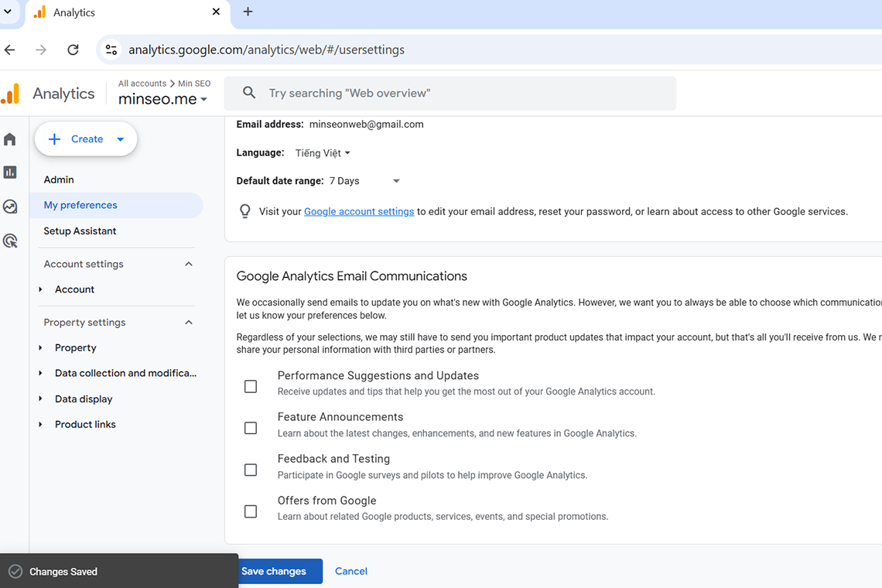Viewport: 882px width, 588px height.
Task: Open the Home icon in left rail
Action: pos(10,139)
